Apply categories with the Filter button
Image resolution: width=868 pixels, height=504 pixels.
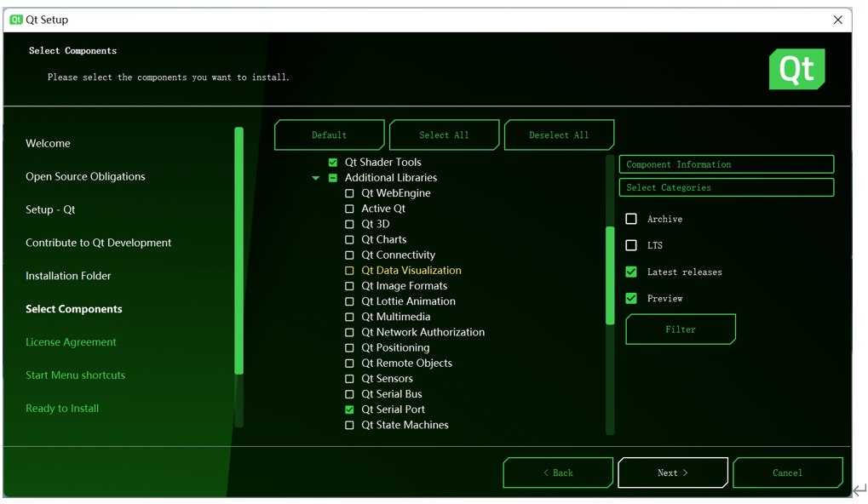pos(681,329)
